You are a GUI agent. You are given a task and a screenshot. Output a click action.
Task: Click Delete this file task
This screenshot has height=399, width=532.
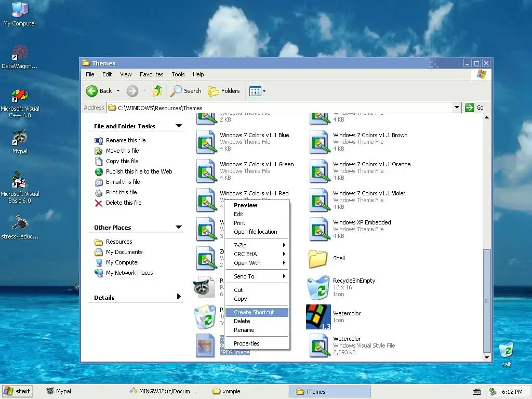124,203
